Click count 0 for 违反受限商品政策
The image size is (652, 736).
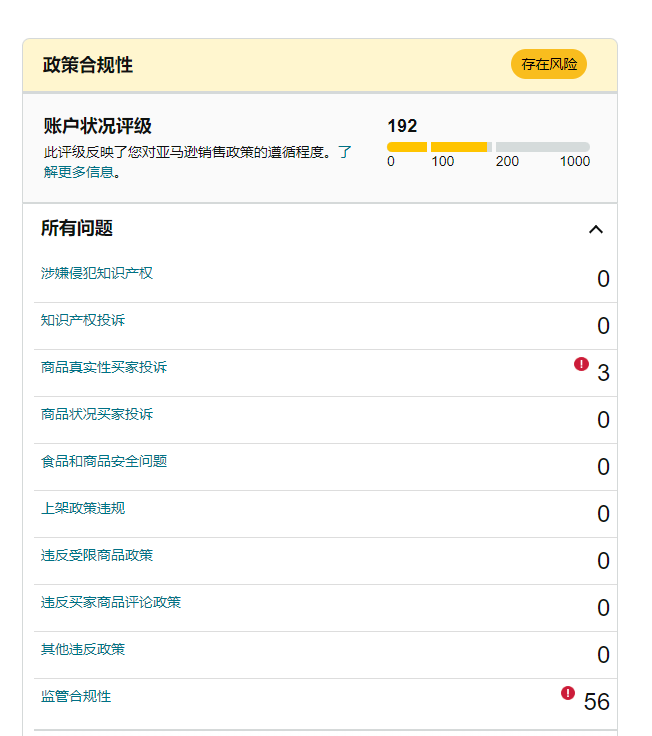[x=603, y=560]
